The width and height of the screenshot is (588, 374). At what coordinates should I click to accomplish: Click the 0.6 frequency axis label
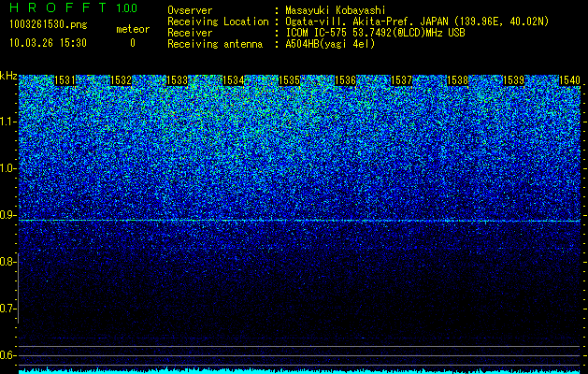coord(8,355)
